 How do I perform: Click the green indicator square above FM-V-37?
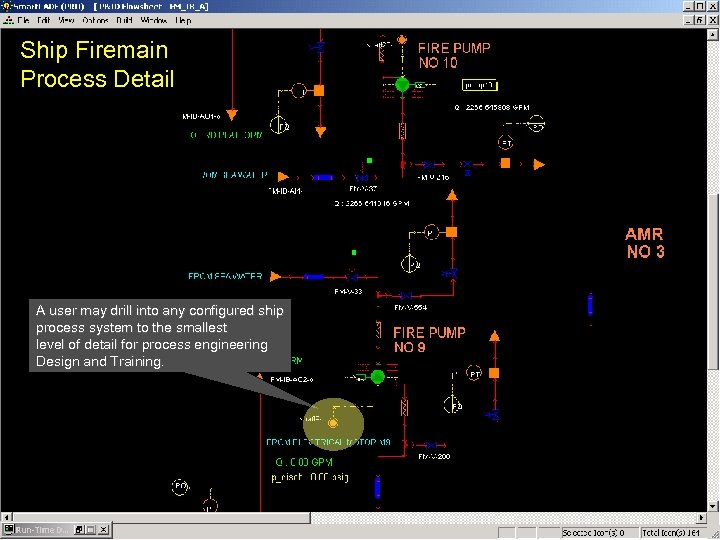click(x=369, y=160)
